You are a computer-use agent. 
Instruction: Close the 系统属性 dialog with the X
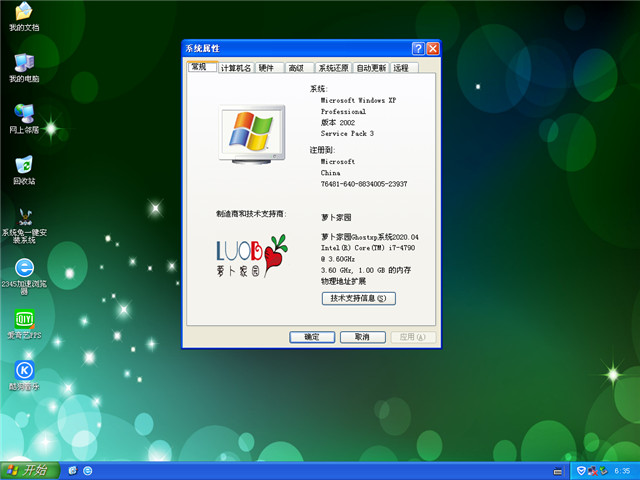433,49
